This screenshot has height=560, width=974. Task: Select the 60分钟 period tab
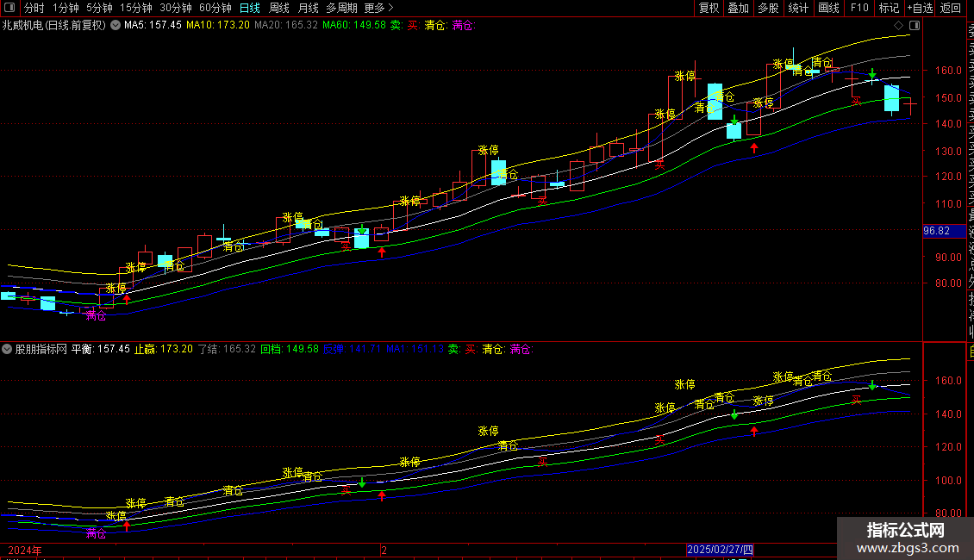pyautogui.click(x=215, y=8)
